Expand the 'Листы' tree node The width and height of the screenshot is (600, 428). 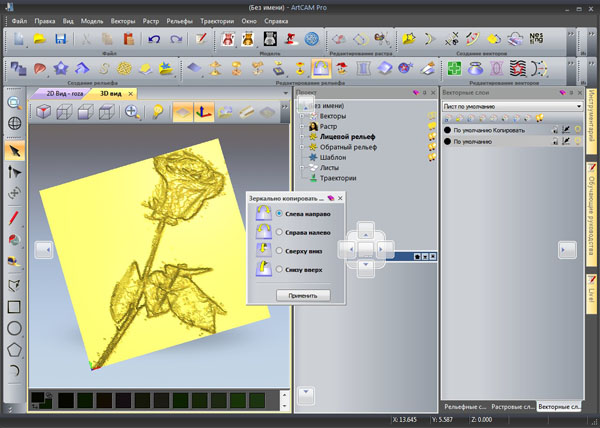pyautogui.click(x=302, y=168)
